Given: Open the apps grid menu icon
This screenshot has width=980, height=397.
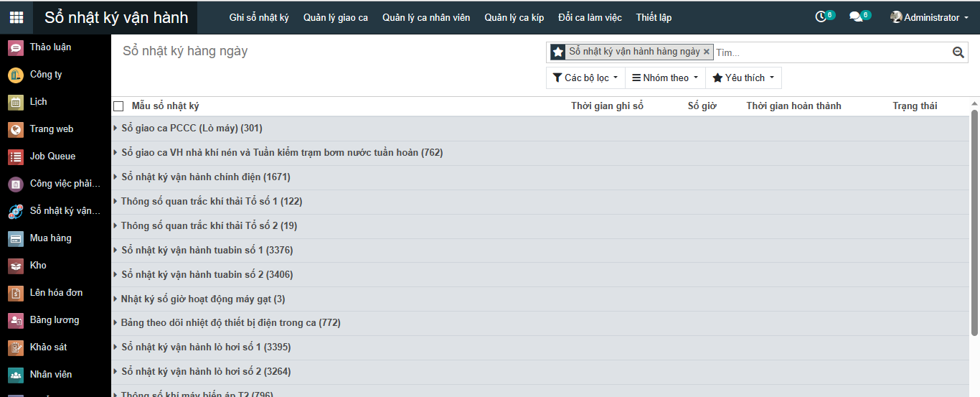Looking at the screenshot, I should pos(17,17).
